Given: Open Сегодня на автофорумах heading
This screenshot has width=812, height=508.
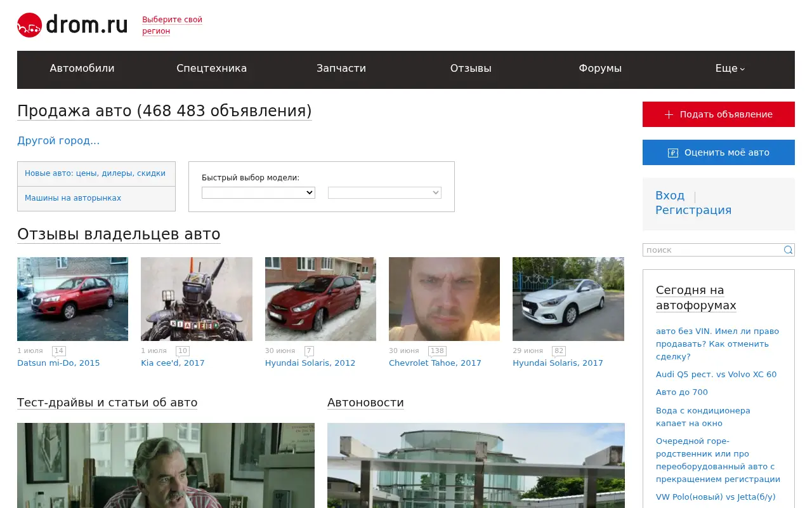Looking at the screenshot, I should tap(696, 298).
